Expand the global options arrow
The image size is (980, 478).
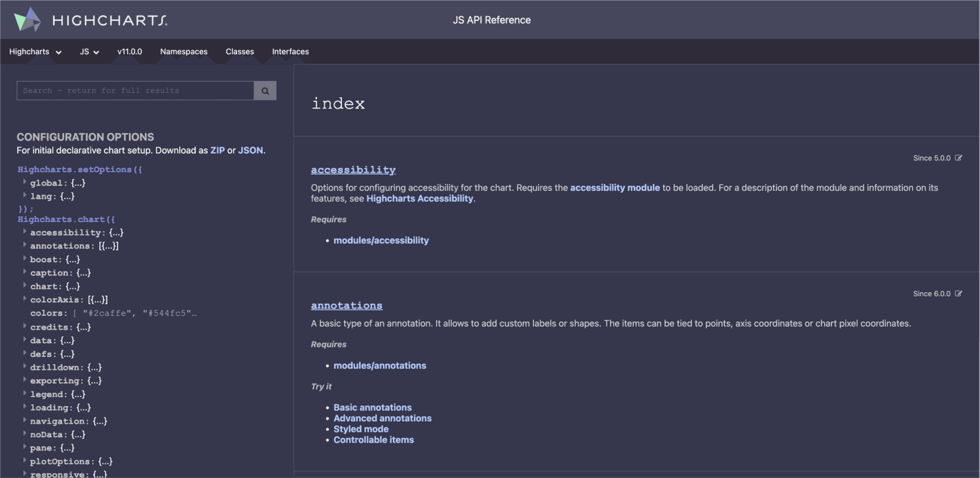point(25,182)
